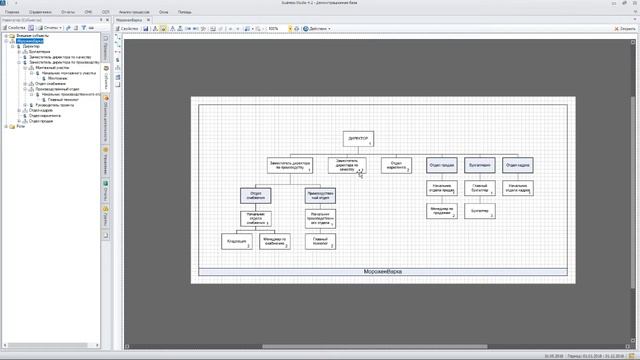Expand the Бухгалтерия tree node

pos(19,52)
